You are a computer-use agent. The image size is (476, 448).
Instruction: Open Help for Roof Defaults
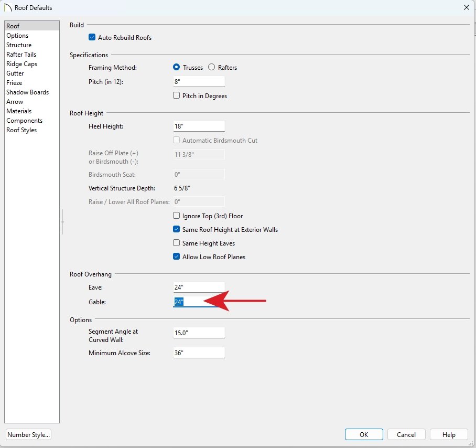pyautogui.click(x=449, y=435)
